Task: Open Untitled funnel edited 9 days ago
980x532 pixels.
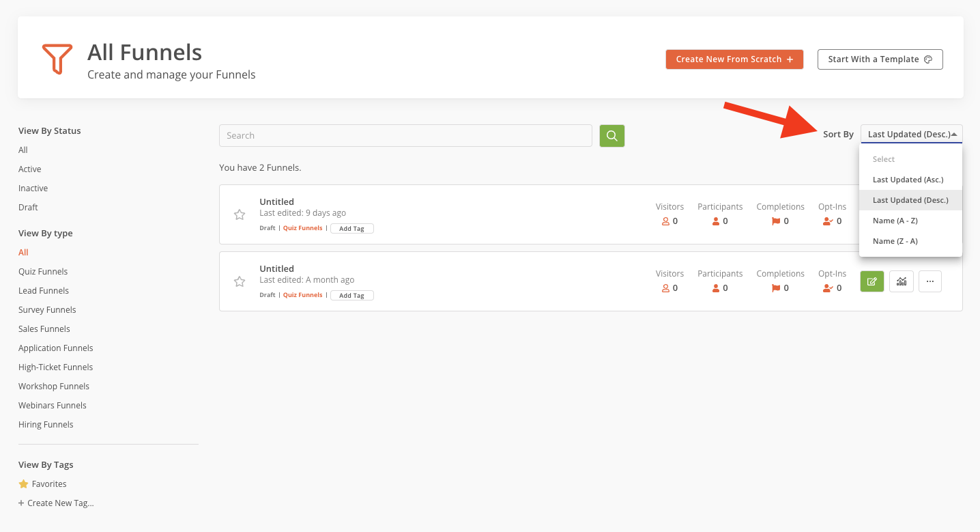Action: point(276,201)
